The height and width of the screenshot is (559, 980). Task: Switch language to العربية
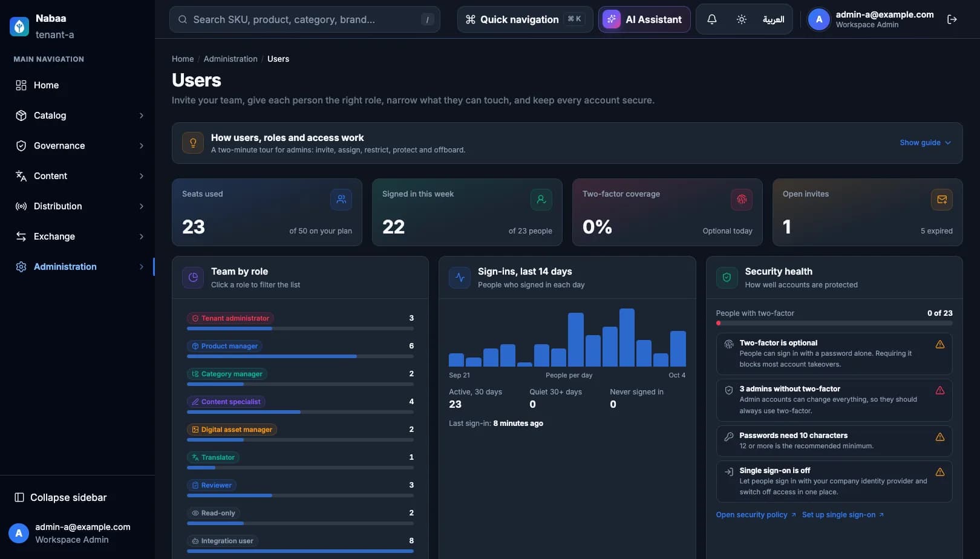[x=773, y=19]
